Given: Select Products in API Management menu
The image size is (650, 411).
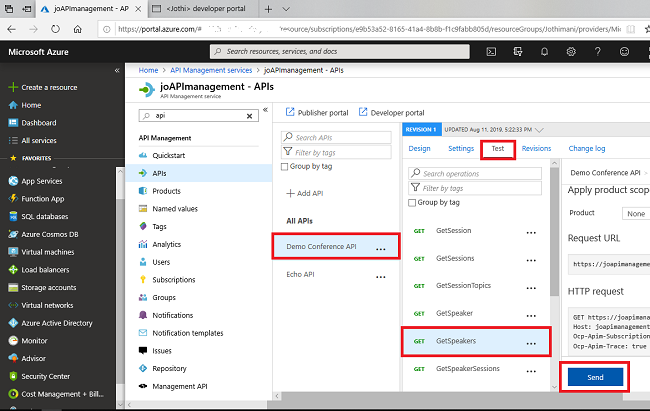Looking at the screenshot, I should click(x=166, y=191).
